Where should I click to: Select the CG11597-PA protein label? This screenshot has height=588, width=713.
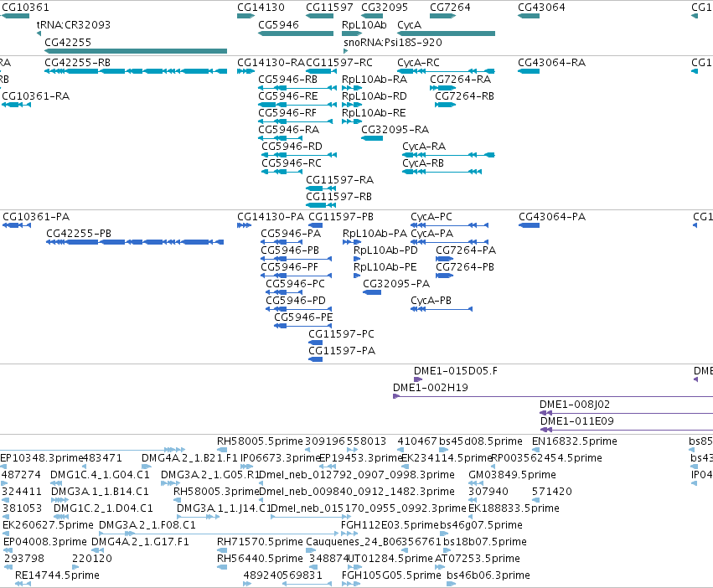(342, 352)
